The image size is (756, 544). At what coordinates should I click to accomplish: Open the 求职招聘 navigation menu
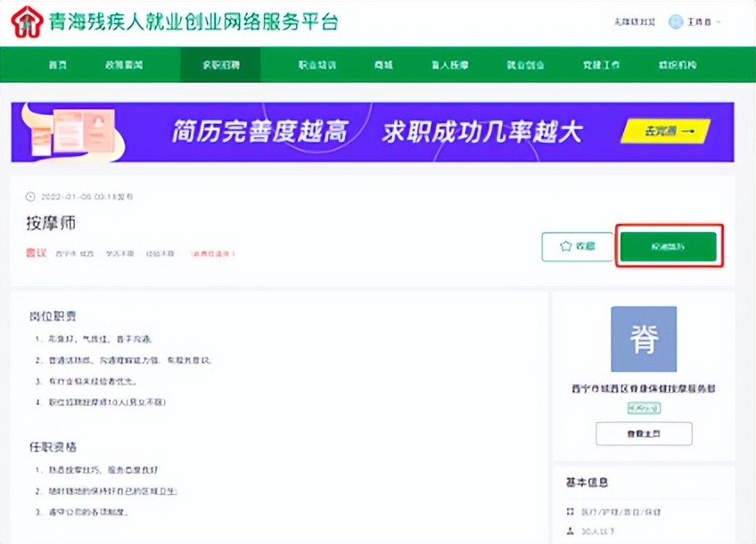220,65
